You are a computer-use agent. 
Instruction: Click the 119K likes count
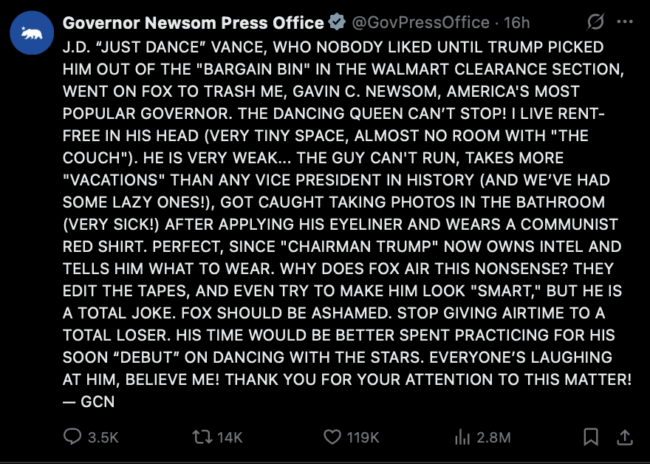pyautogui.click(x=363, y=437)
